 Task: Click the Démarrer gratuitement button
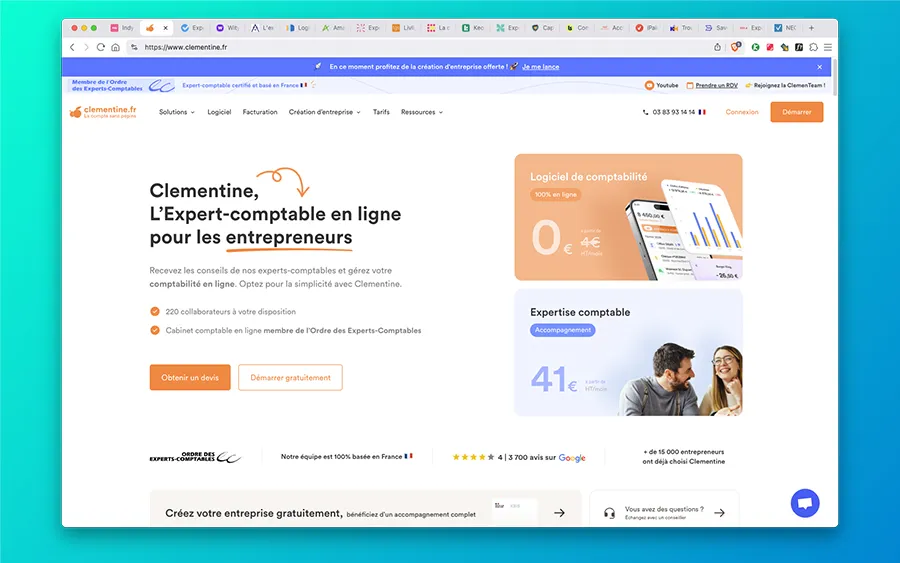pyautogui.click(x=290, y=377)
